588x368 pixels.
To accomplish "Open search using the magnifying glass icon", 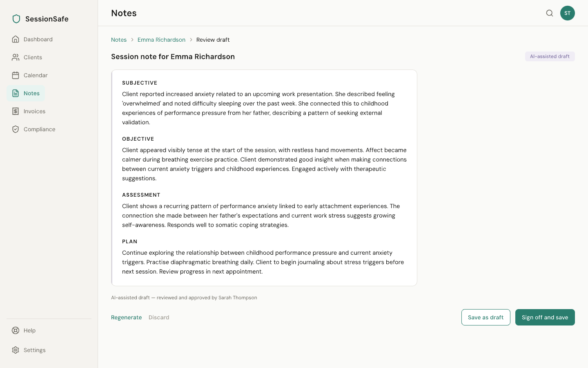I will pos(550,13).
